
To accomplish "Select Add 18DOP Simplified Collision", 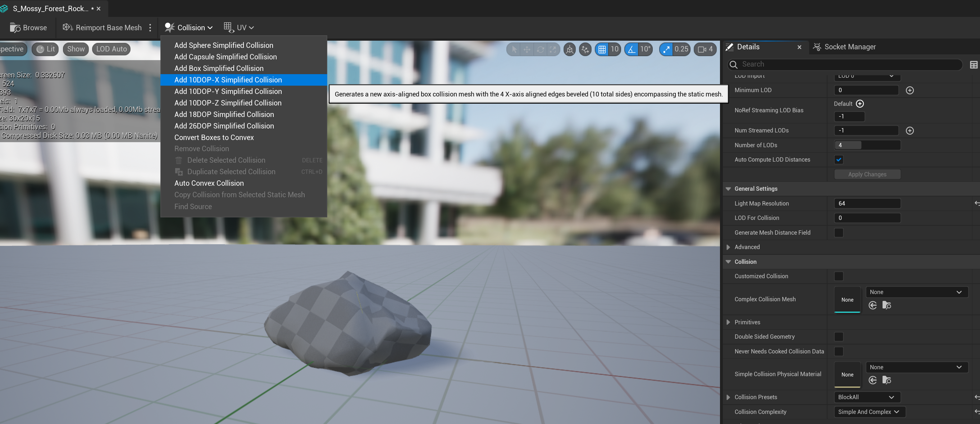I will 224,114.
